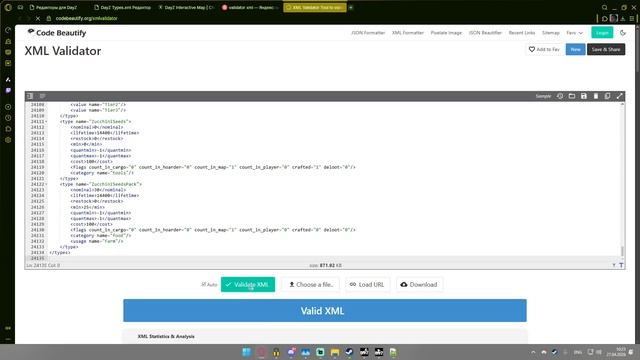Screen dimensions: 640x360
Task: Toggle the dark mode moon icon
Action: 622,33
